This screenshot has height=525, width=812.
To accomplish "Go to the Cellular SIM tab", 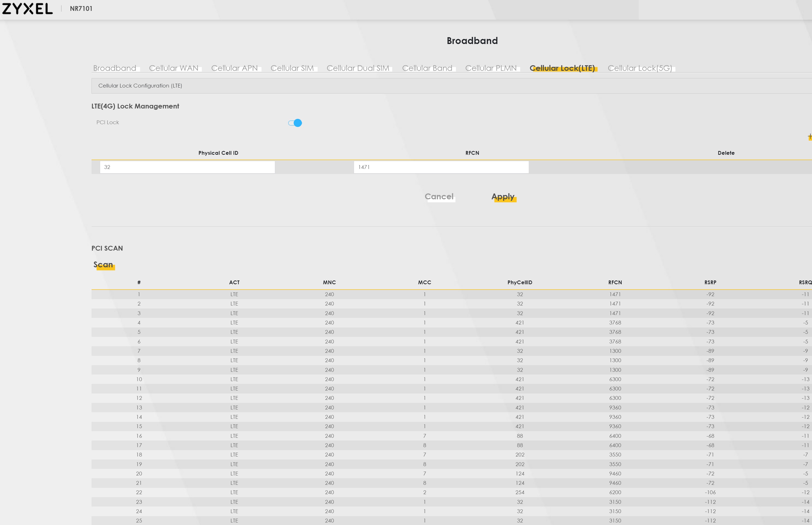I will [x=292, y=68].
